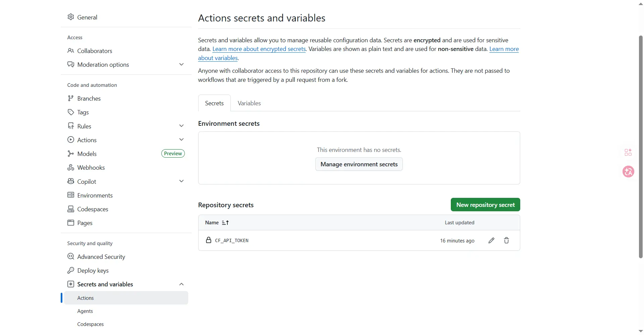644x335 pixels.
Task: Expand the Rules section chevron
Action: coord(181,126)
